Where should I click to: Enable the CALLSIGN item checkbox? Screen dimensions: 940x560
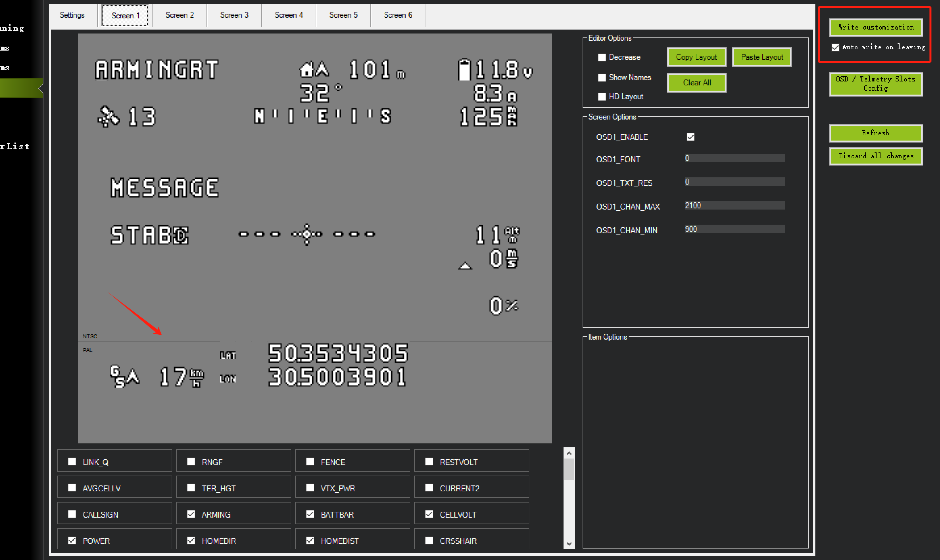pyautogui.click(x=72, y=514)
